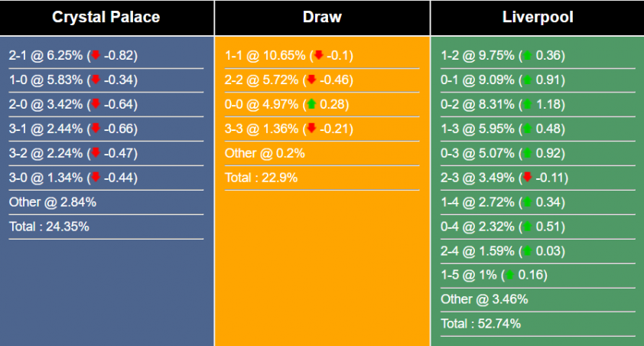The image size is (644, 346).
Task: Click the Draw Total 22.9% row
Action: coord(261,178)
